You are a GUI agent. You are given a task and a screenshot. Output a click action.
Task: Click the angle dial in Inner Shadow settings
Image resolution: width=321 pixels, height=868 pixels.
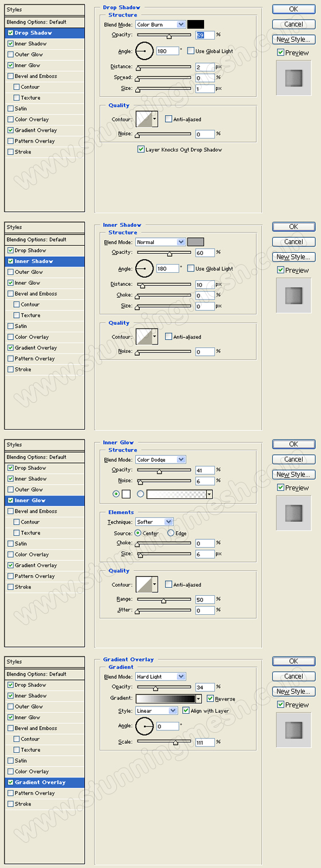144,269
